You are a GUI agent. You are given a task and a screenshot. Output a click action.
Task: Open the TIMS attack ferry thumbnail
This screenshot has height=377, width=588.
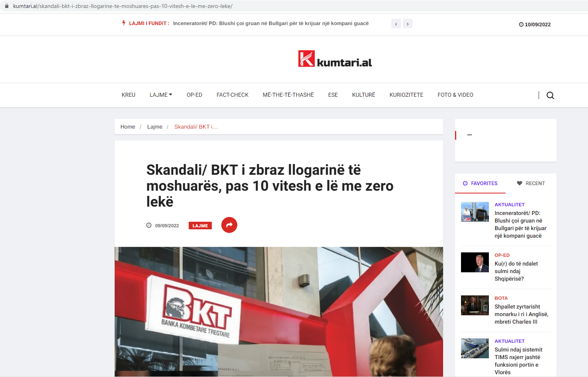pyautogui.click(x=475, y=348)
